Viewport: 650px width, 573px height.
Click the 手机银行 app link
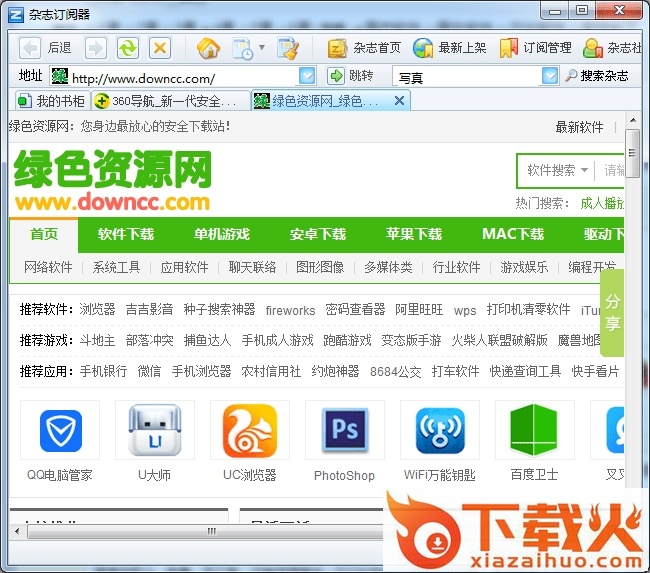103,371
